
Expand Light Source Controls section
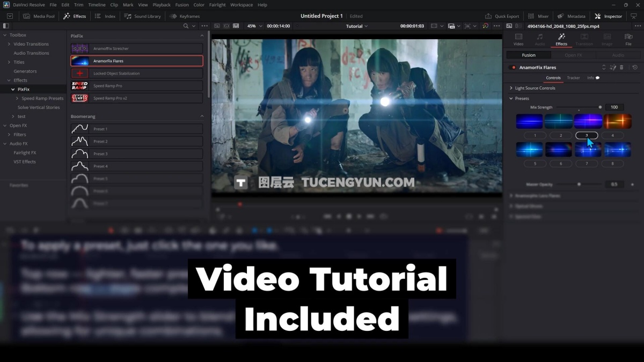pos(511,88)
